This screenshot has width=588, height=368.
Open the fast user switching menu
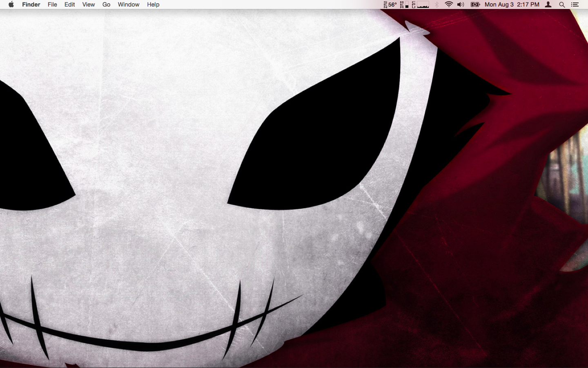(x=548, y=4)
